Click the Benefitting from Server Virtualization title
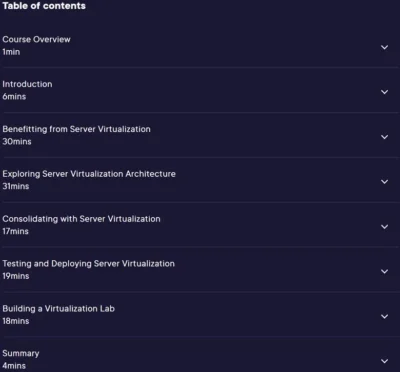 click(x=76, y=129)
